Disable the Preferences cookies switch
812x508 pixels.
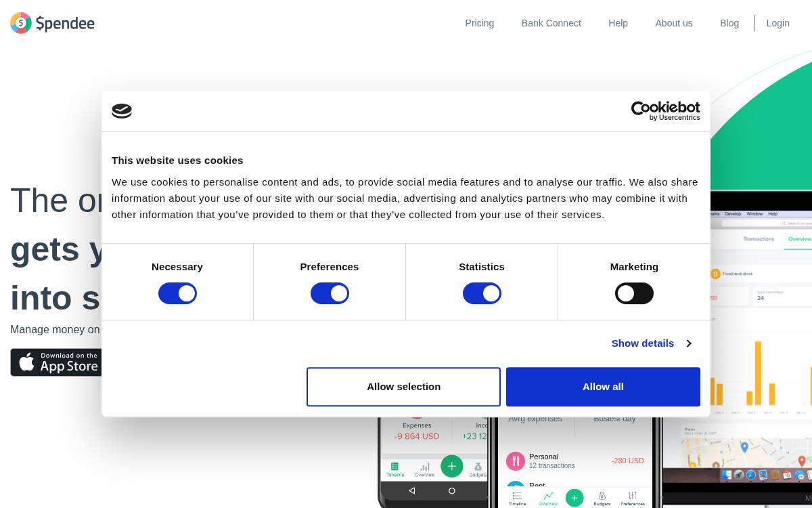point(330,293)
